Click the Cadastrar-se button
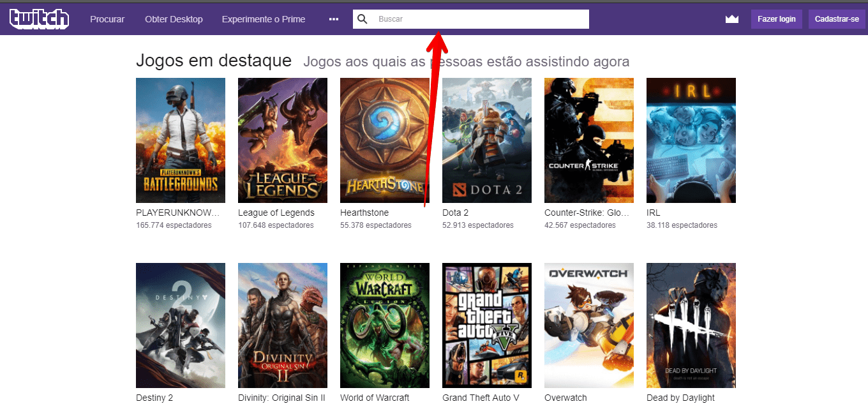 click(x=837, y=19)
